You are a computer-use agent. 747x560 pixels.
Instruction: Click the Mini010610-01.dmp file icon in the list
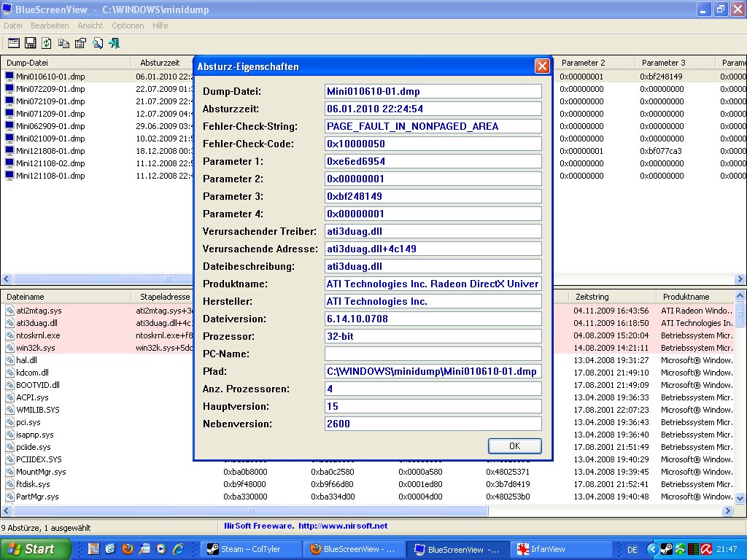[x=9, y=76]
